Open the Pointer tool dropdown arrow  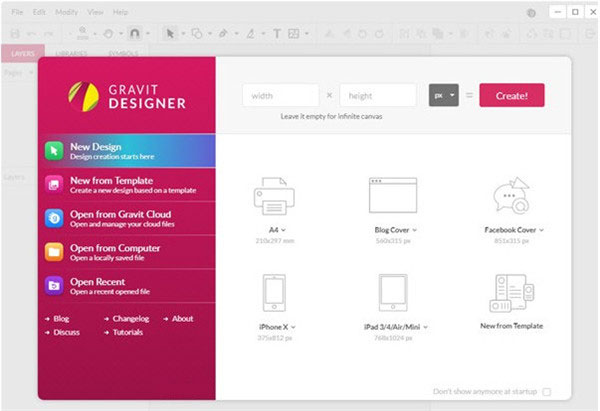183,34
